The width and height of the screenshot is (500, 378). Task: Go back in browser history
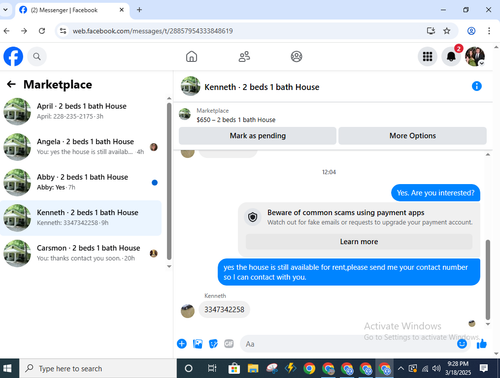pos(7,31)
